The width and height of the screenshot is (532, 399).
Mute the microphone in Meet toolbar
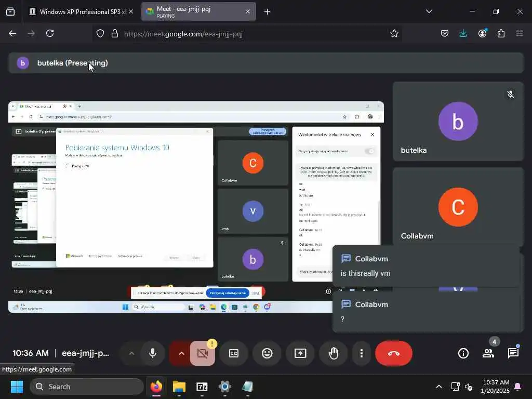click(153, 353)
